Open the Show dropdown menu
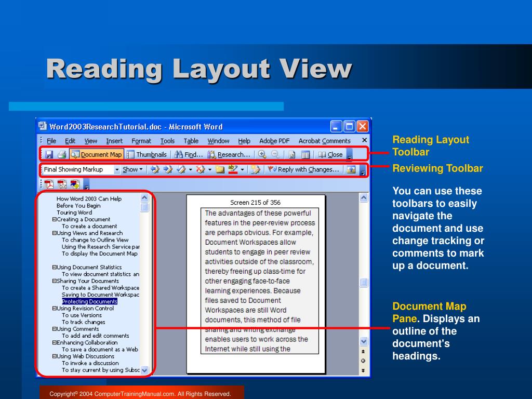The image size is (532, 399). [x=132, y=169]
